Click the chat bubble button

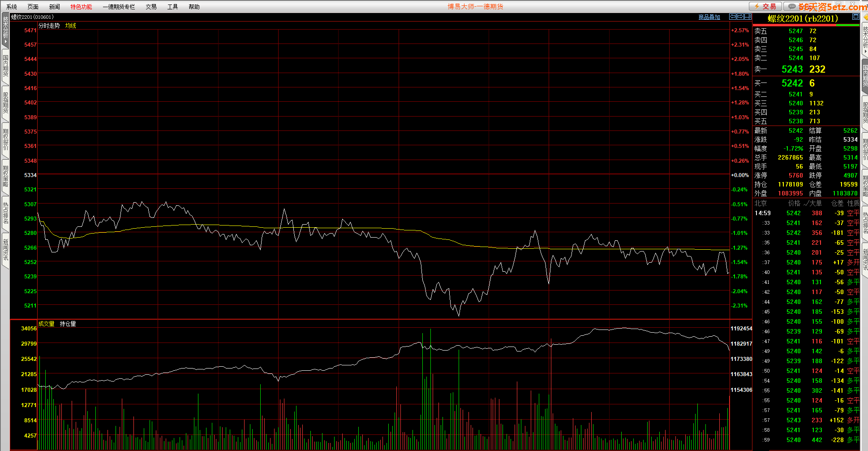pyautogui.click(x=792, y=6)
